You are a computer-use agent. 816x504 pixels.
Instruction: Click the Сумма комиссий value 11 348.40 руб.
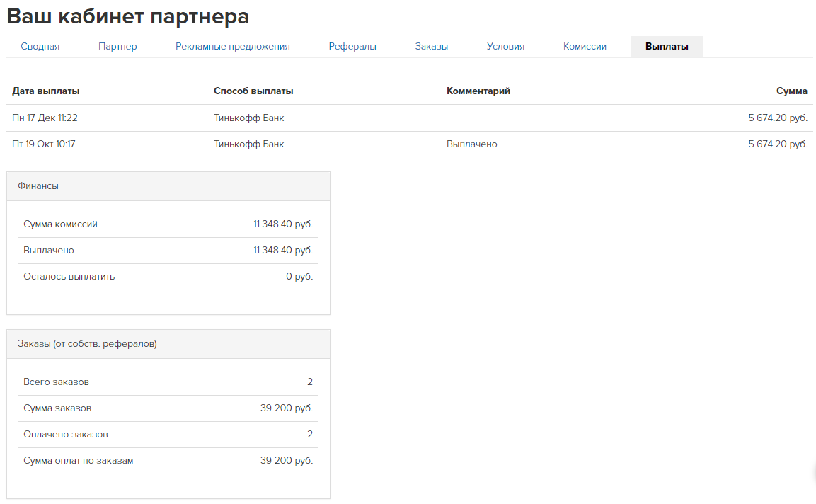[283, 224]
